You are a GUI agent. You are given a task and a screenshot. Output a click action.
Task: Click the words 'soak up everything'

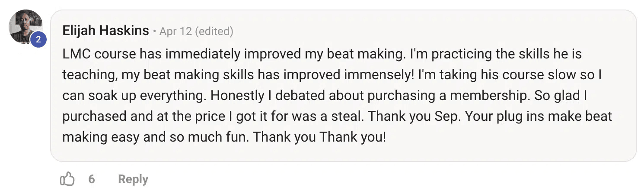coord(148,96)
